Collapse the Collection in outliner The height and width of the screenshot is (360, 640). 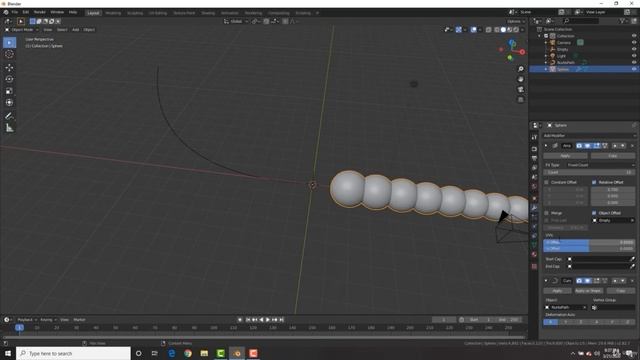tap(540, 36)
